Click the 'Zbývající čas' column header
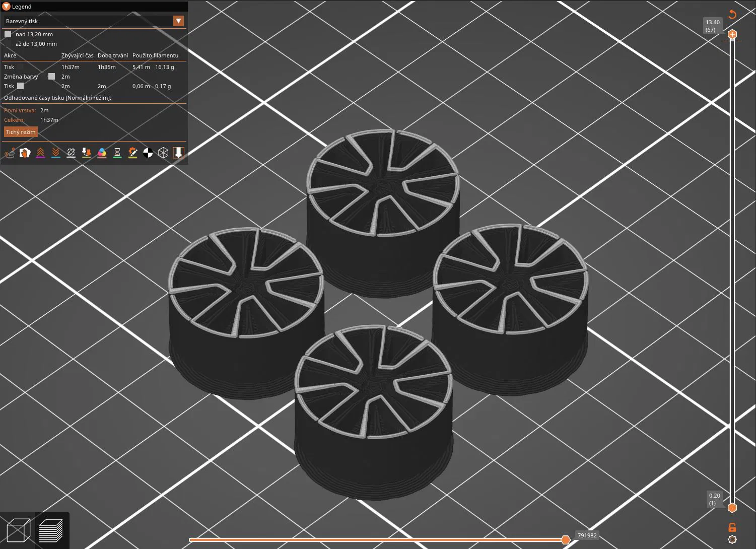The height and width of the screenshot is (549, 756). pyautogui.click(x=78, y=55)
